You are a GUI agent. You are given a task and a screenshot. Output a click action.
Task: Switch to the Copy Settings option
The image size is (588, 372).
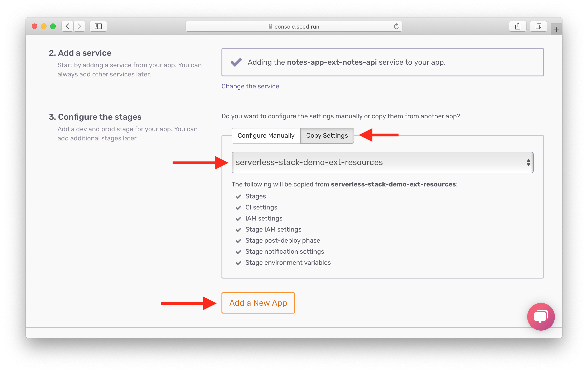point(327,135)
